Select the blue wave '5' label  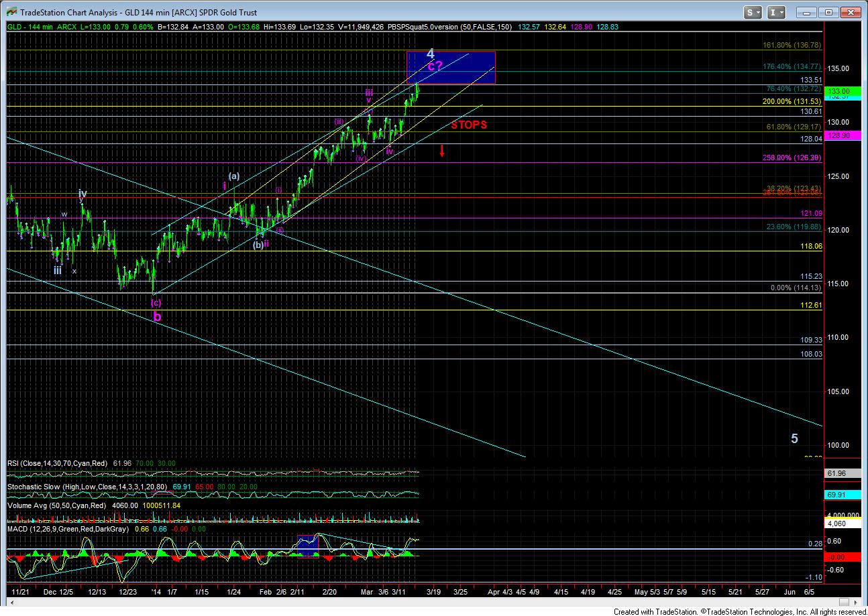(794, 438)
